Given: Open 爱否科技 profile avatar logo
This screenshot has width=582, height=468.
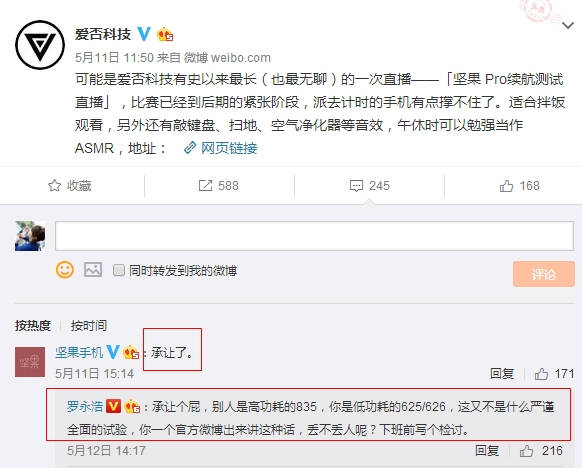Looking at the screenshot, I should 40,45.
